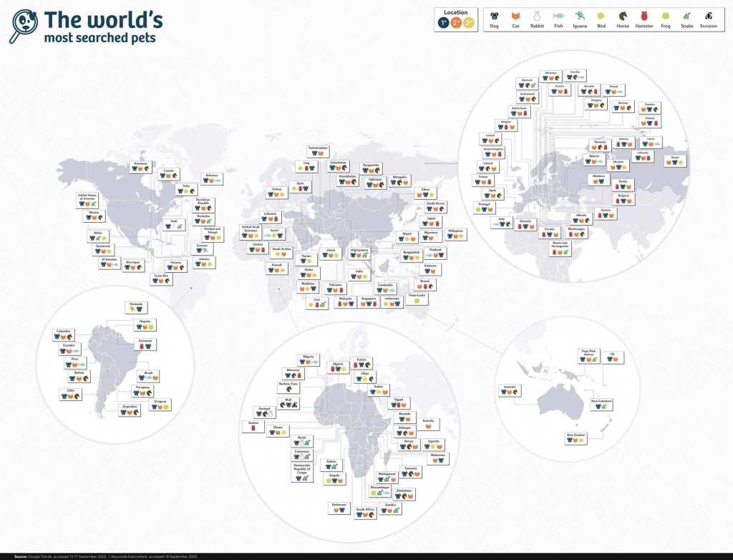Click the dark blue 1st place circle
The width and height of the screenshot is (733, 560).
(x=445, y=23)
